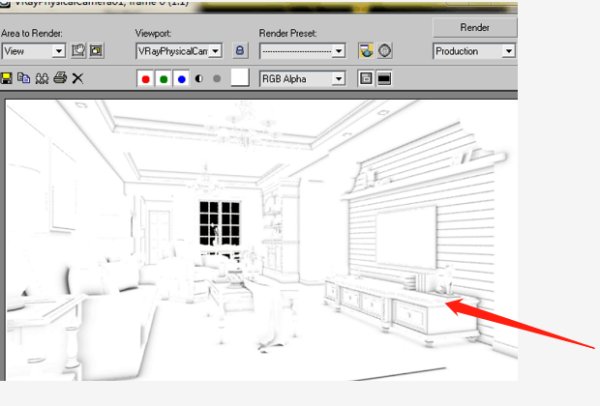This screenshot has height=406, width=600.
Task: Open the Viewport VRayPhysicalCam dropdown
Action: (x=179, y=51)
